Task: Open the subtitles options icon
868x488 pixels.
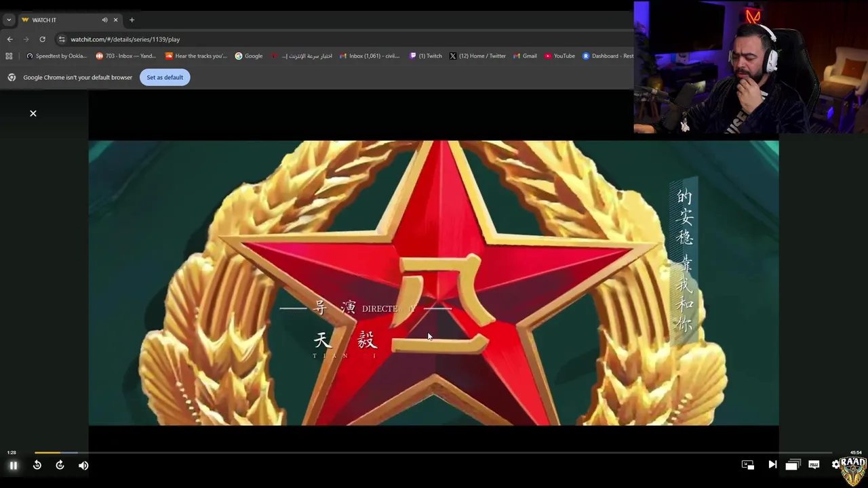Action: coord(814,464)
